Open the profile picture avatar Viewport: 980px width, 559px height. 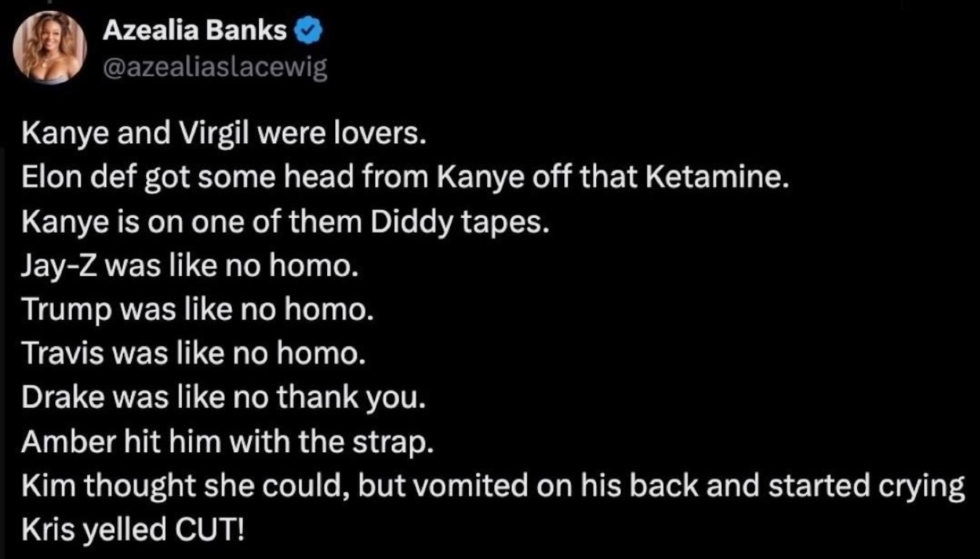[x=50, y=49]
